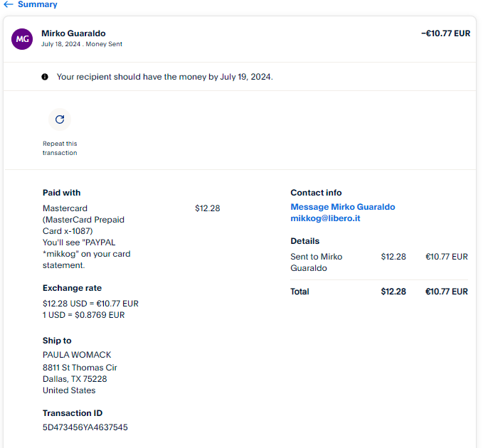Click the back arrow beside Summary
The image size is (483, 448).
click(9, 4)
